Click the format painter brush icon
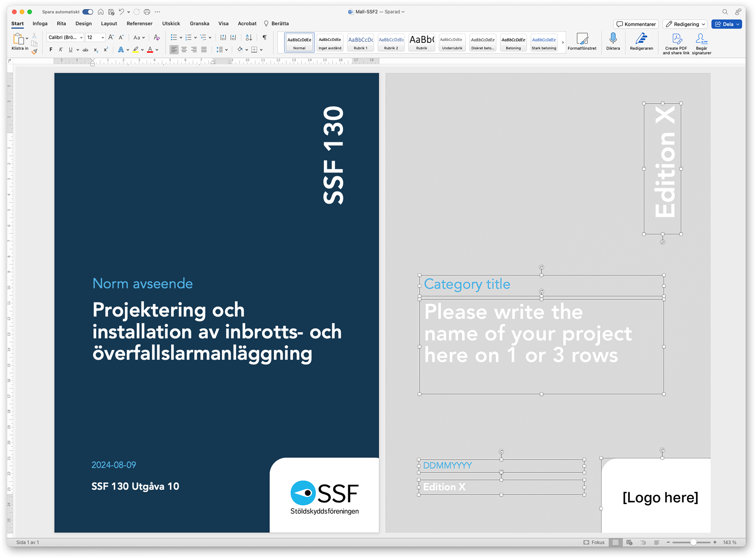 point(34,52)
